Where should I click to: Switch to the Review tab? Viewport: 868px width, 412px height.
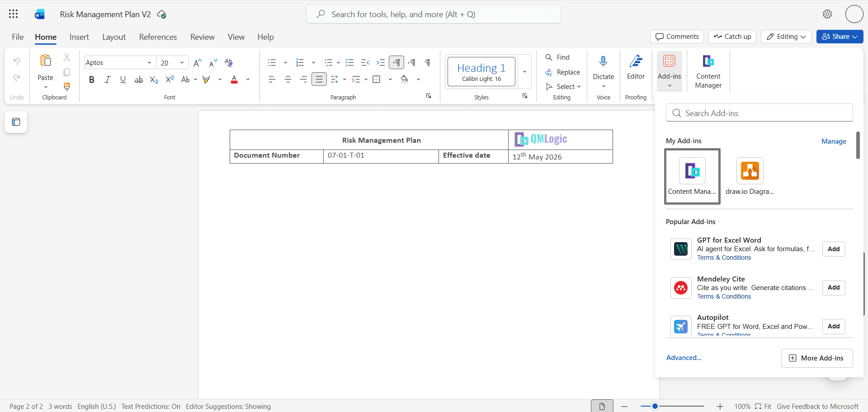click(203, 37)
